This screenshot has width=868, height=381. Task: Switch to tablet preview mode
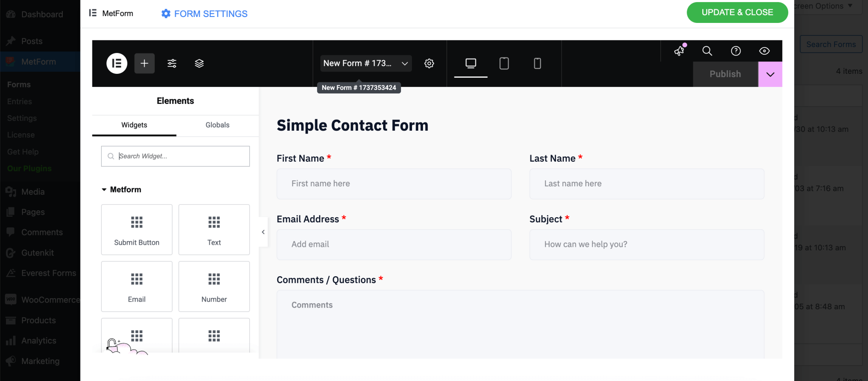[504, 63]
